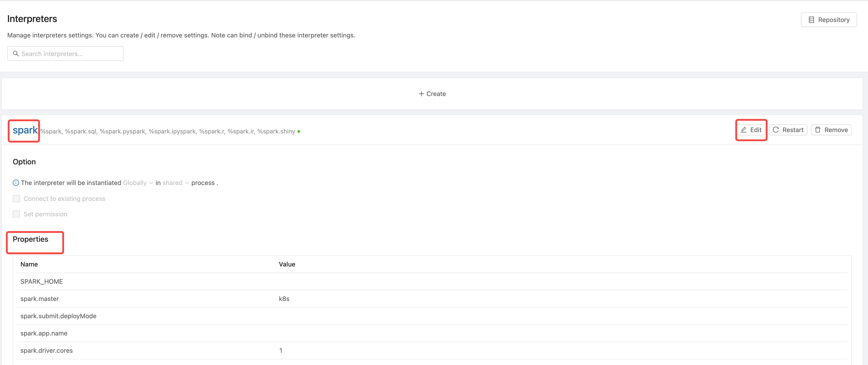Restart the spark interpreter
This screenshot has width=868, height=365.
click(x=788, y=130)
